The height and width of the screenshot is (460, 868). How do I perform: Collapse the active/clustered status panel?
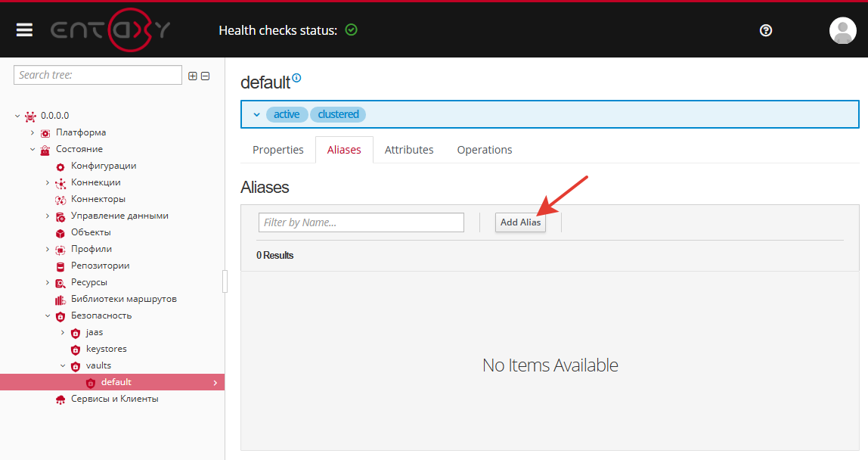(x=257, y=113)
